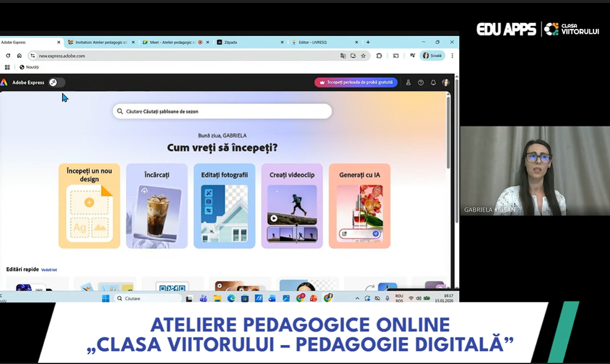The height and width of the screenshot is (364, 610).
Task: Click the Adobe Express logo icon
Action: (4, 82)
